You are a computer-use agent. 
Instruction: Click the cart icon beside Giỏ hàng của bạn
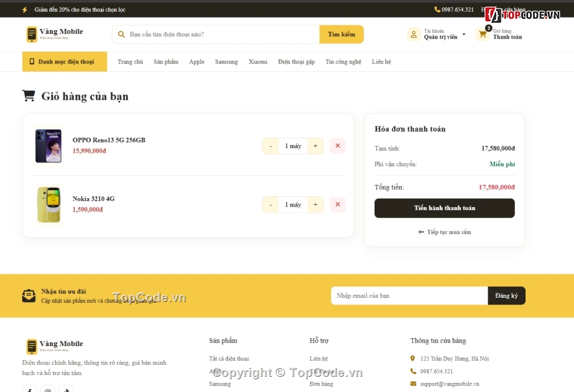pyautogui.click(x=28, y=95)
